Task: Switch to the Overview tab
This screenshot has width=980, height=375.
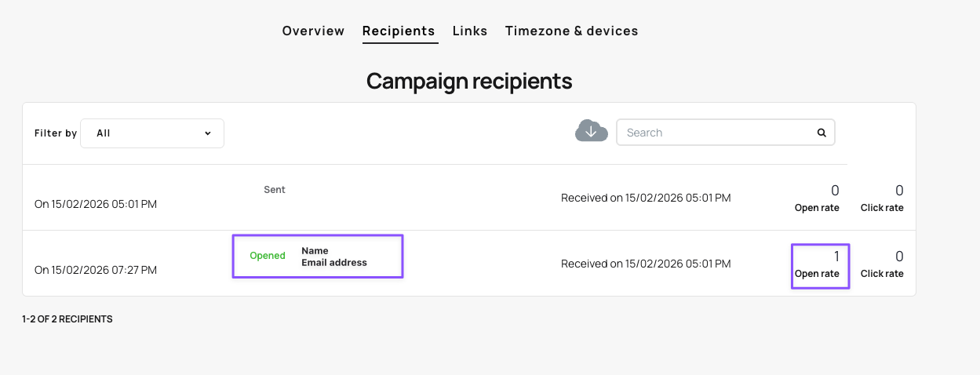Action: pyautogui.click(x=313, y=31)
